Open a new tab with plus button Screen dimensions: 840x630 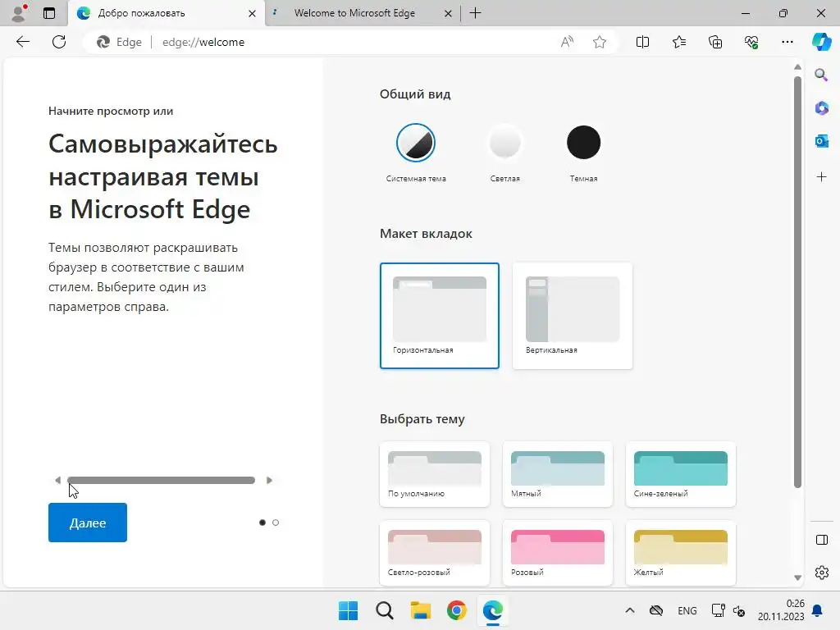click(475, 13)
